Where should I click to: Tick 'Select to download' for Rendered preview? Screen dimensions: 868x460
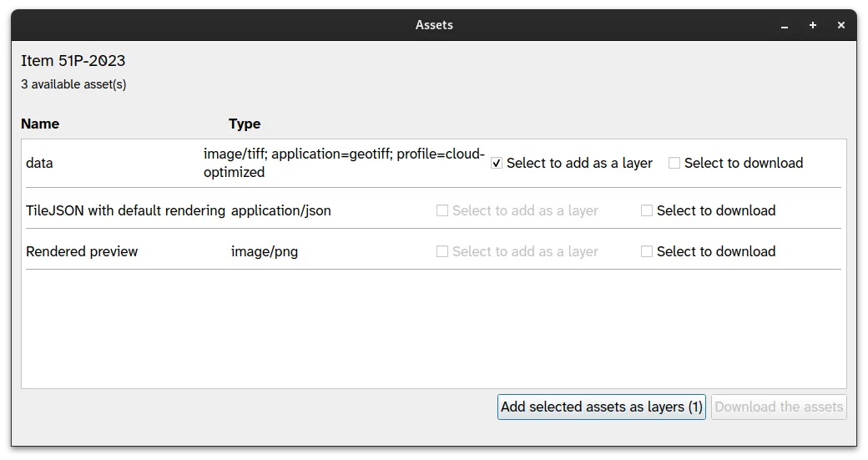(647, 252)
